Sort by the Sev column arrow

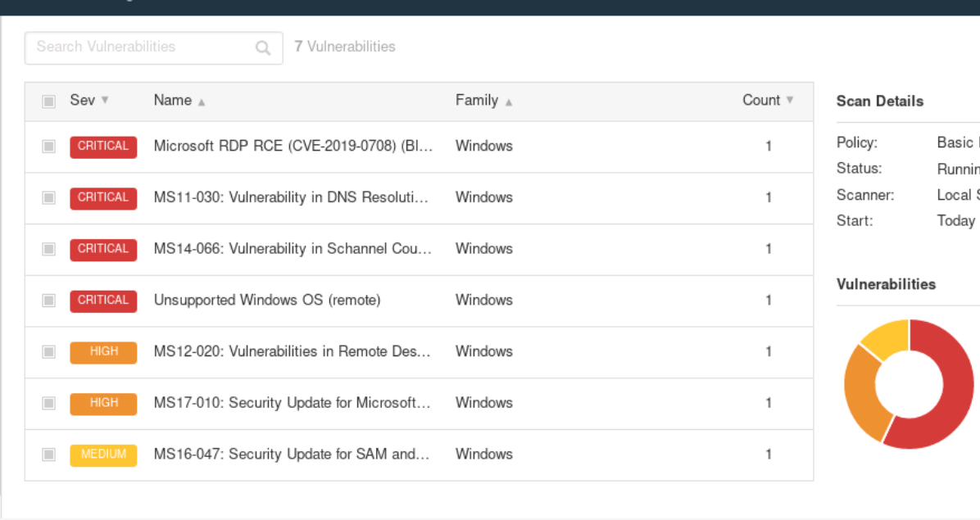[105, 100]
